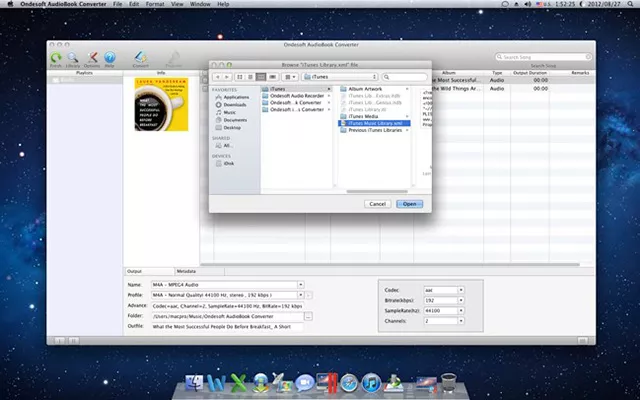Open the arrange-by dropdown in file dialog
Image resolution: width=640 pixels, height=400 pixels.
click(x=290, y=77)
